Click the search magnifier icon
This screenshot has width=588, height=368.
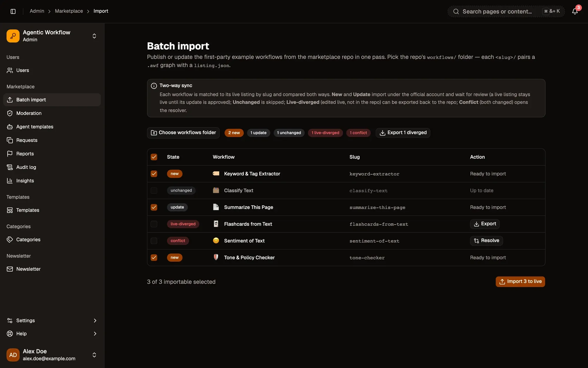tap(456, 11)
